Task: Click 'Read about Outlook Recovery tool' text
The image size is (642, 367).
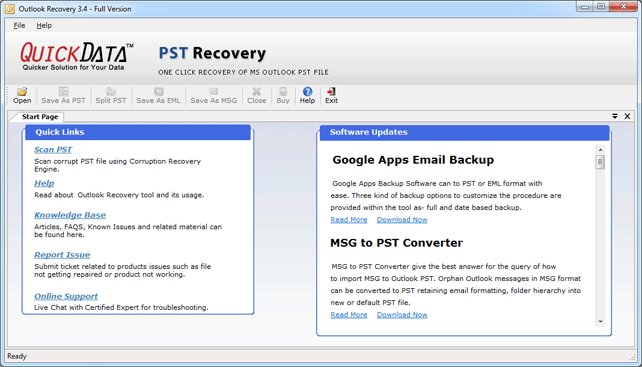Action: click(119, 195)
